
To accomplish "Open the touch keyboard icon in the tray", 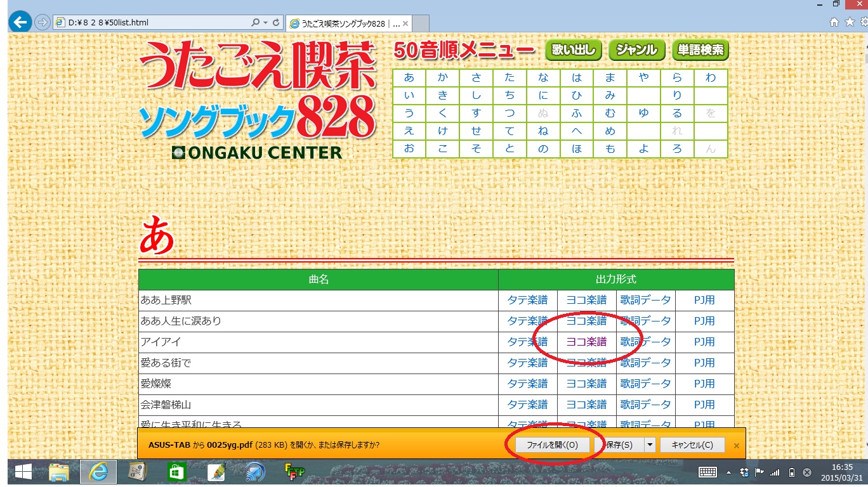I will pos(707,472).
